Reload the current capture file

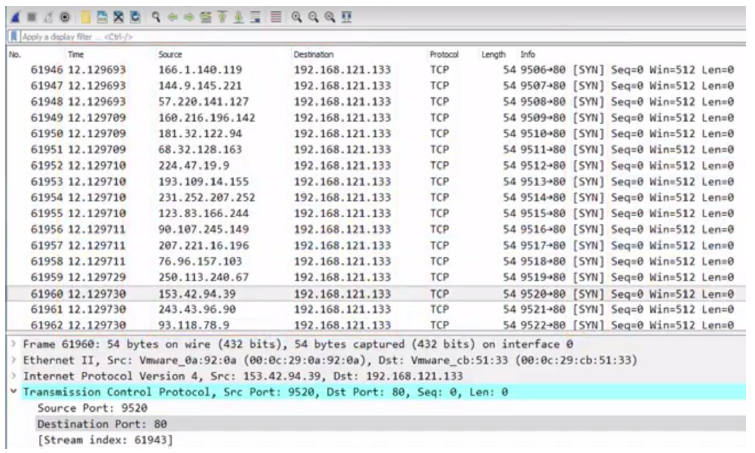[136, 17]
